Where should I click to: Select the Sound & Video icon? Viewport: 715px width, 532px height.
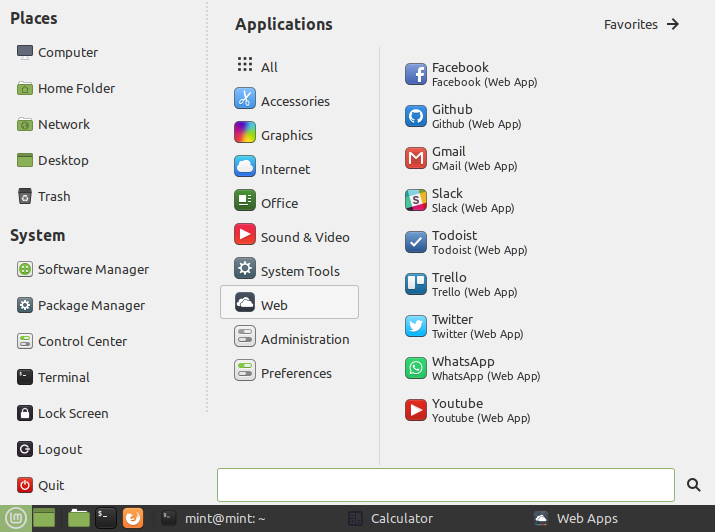[x=245, y=234]
